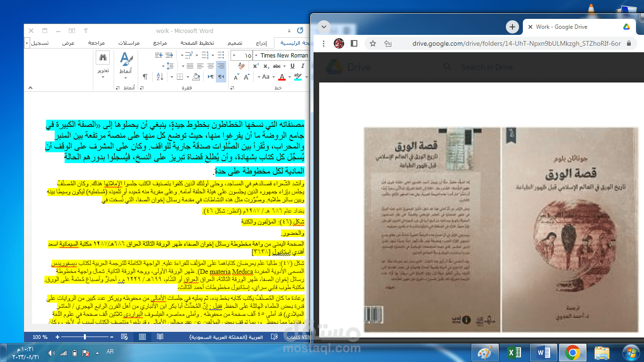Toggle Italic formatting in Word
The image size is (644, 362).
tap(303, 66)
